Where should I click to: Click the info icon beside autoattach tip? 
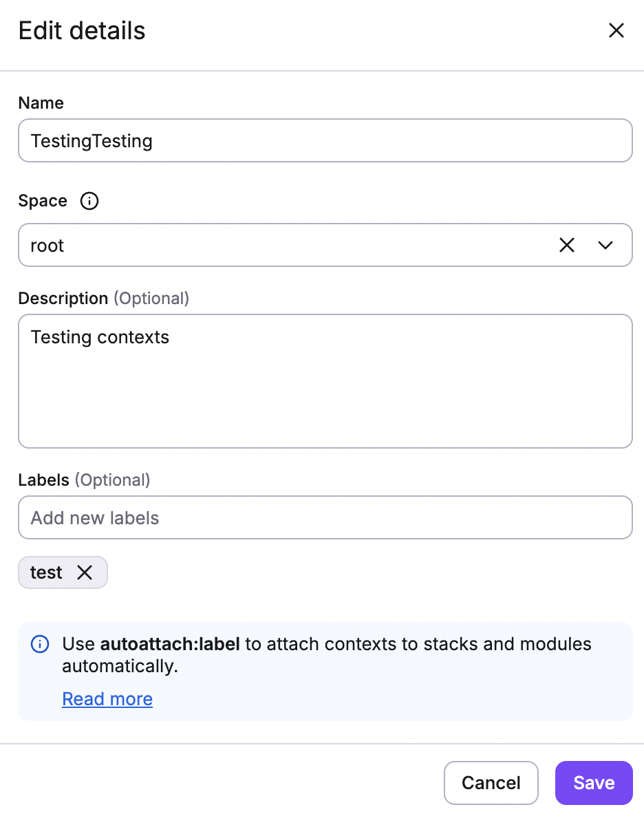point(40,644)
